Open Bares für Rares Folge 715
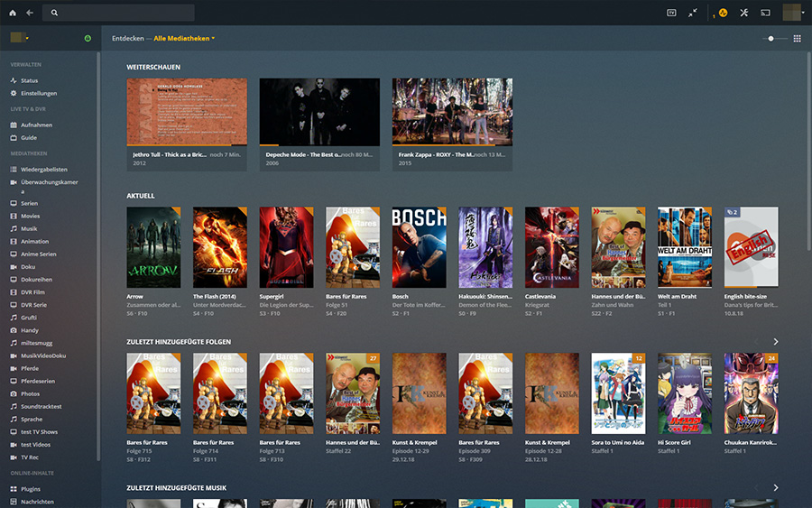This screenshot has height=508, width=812. click(x=153, y=393)
